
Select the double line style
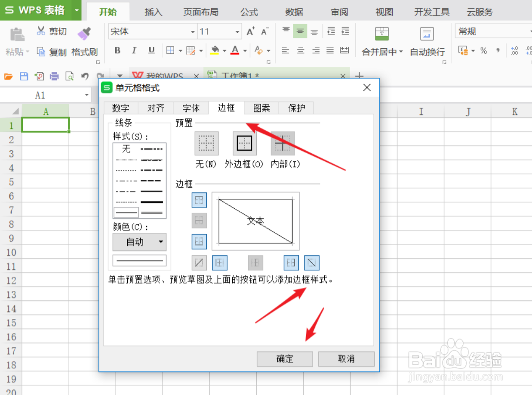point(152,213)
